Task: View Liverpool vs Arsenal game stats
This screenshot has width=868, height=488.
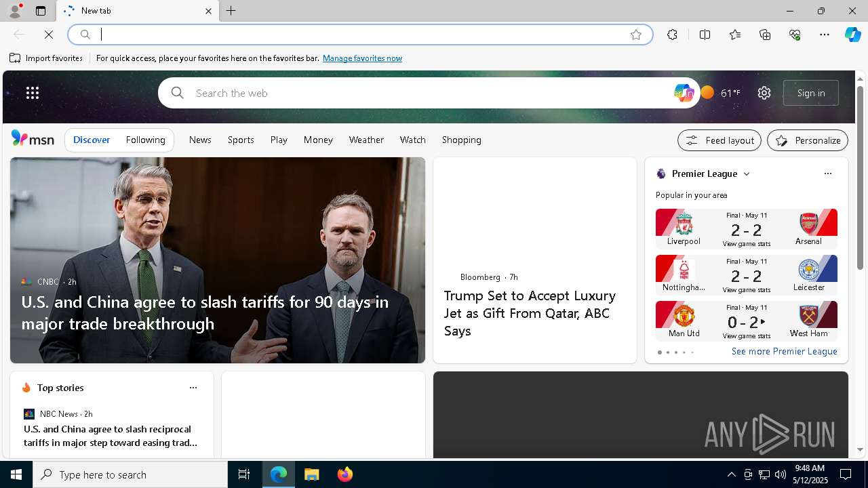Action: click(747, 243)
